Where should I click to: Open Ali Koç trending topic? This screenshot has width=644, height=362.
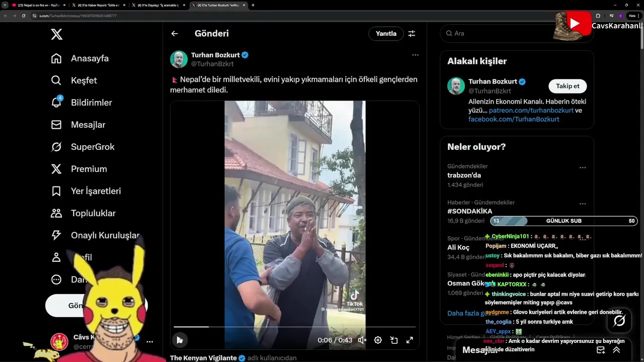[x=458, y=247]
